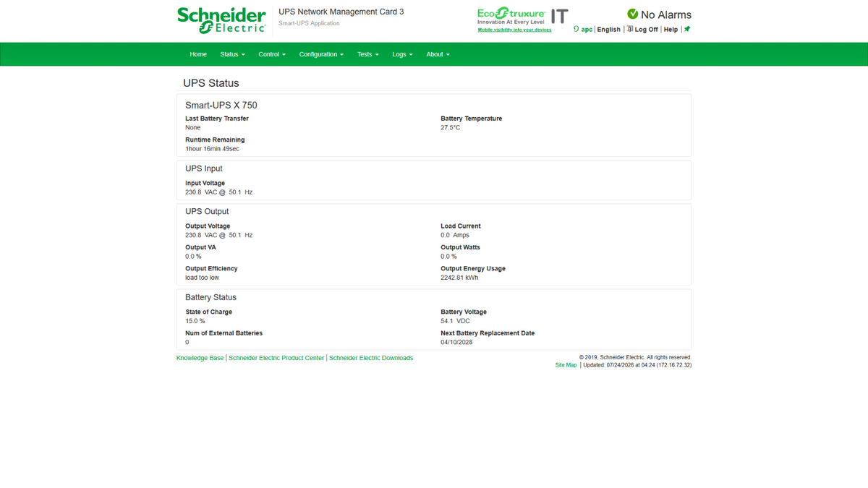The height and width of the screenshot is (488, 868).
Task: Click Load Current value 0.0 Amps
Action: click(455, 235)
